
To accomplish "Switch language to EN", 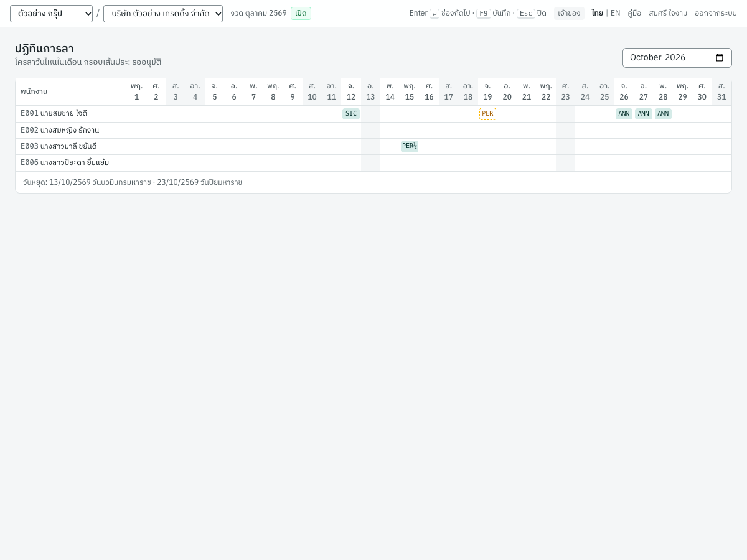I will pos(615,13).
